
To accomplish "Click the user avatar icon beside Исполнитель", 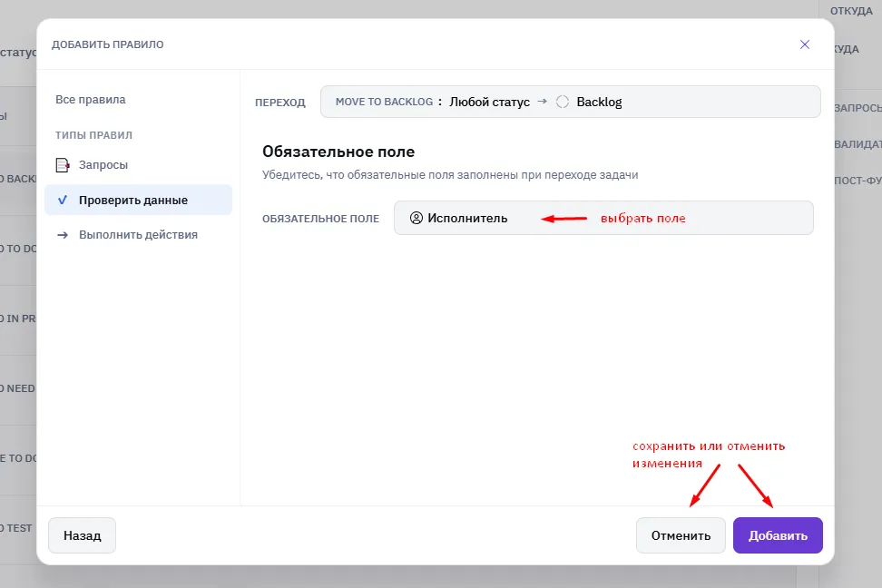I will click(416, 218).
